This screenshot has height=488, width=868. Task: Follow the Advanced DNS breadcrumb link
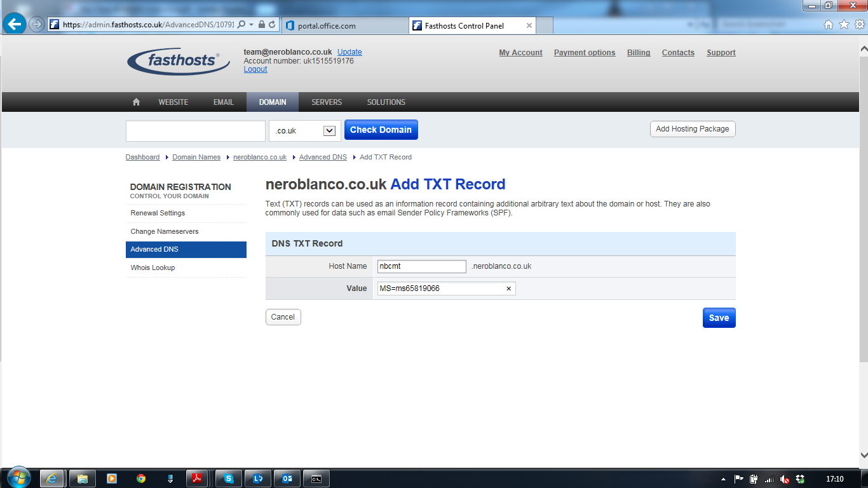(x=323, y=157)
